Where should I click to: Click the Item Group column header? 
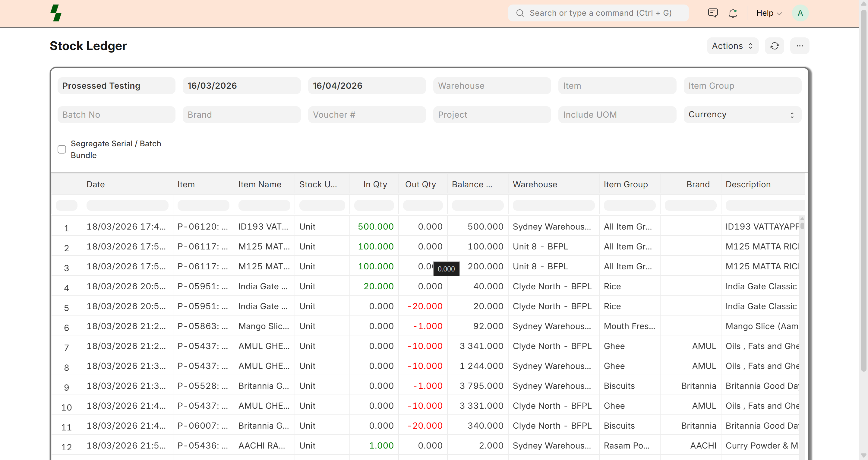(x=625, y=184)
